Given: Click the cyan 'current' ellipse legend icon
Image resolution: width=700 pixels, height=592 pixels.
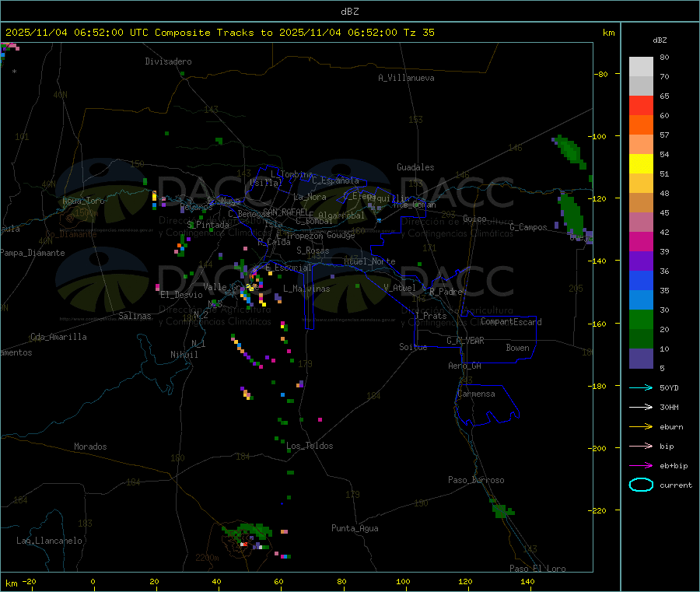Looking at the screenshot, I should pos(641,485).
